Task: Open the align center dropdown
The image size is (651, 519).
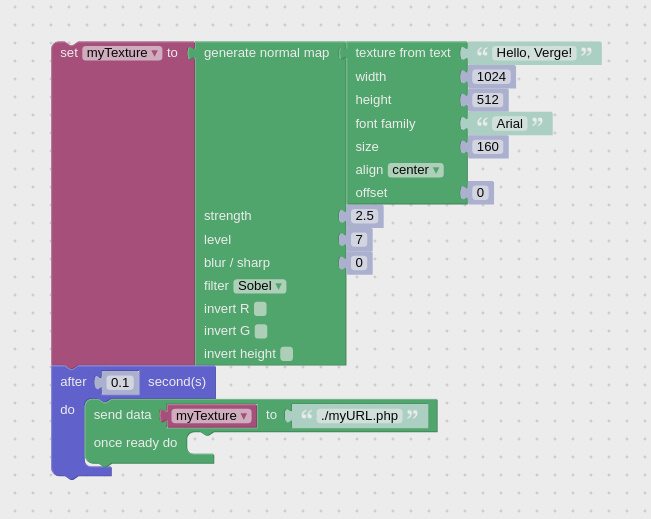Action: pyautogui.click(x=416, y=170)
